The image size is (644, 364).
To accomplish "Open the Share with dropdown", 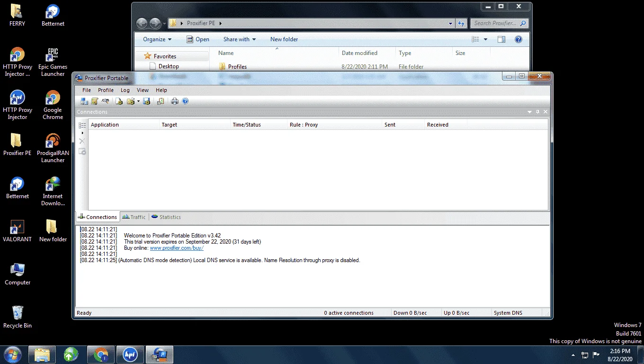I will click(240, 39).
